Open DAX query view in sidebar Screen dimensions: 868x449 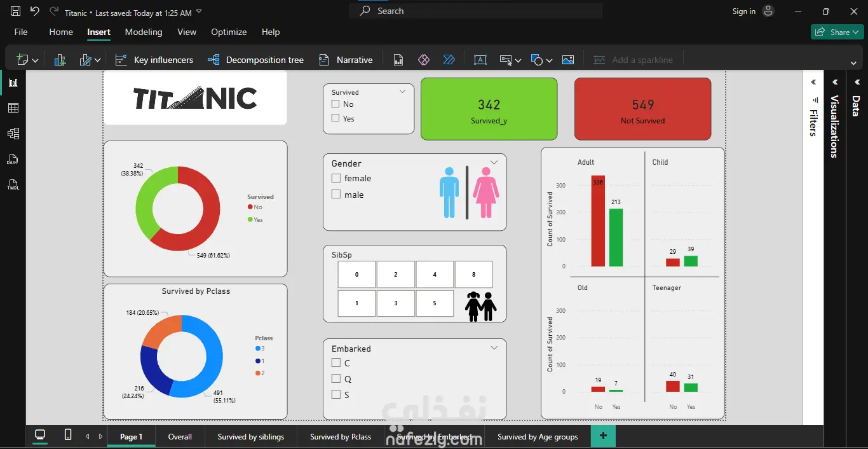point(13,159)
